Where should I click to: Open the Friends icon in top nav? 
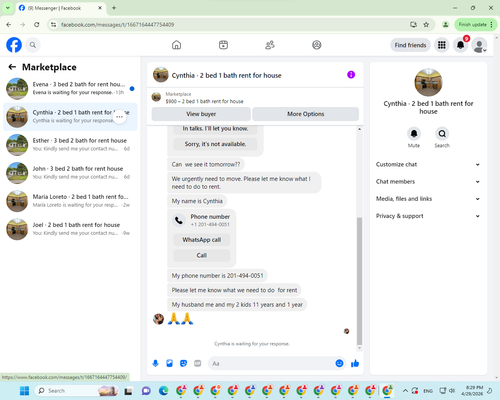pos(270,45)
